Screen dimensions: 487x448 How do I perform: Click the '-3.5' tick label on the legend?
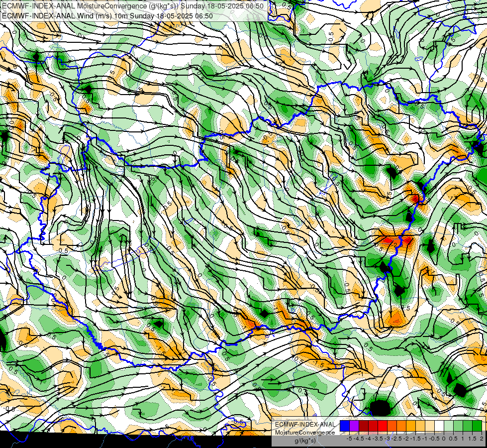[378, 439]
